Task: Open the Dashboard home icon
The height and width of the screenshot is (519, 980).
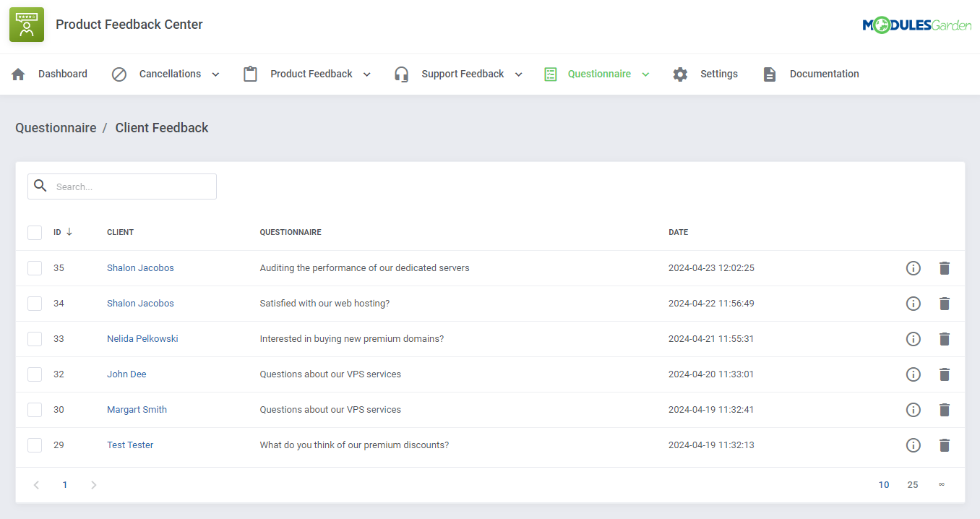Action: (17, 73)
